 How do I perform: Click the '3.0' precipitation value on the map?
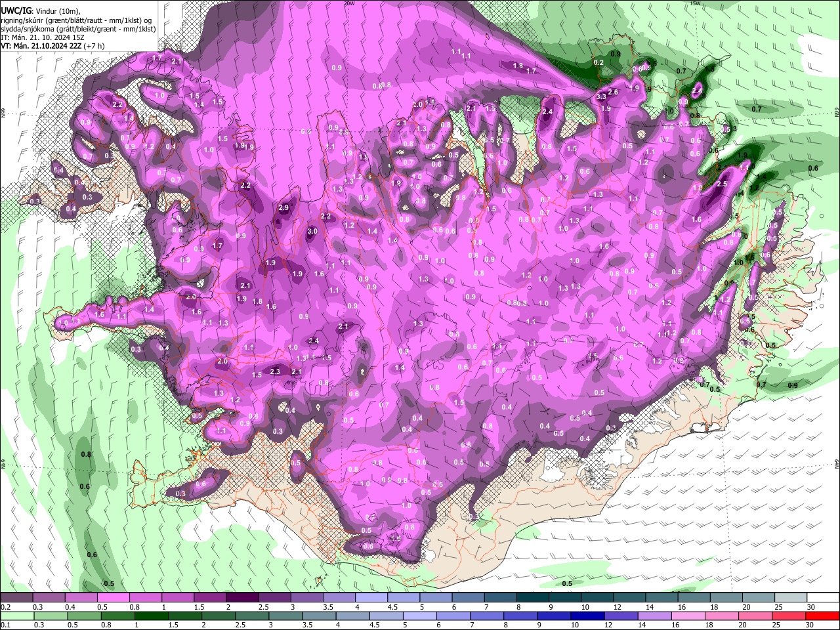[x=312, y=231]
